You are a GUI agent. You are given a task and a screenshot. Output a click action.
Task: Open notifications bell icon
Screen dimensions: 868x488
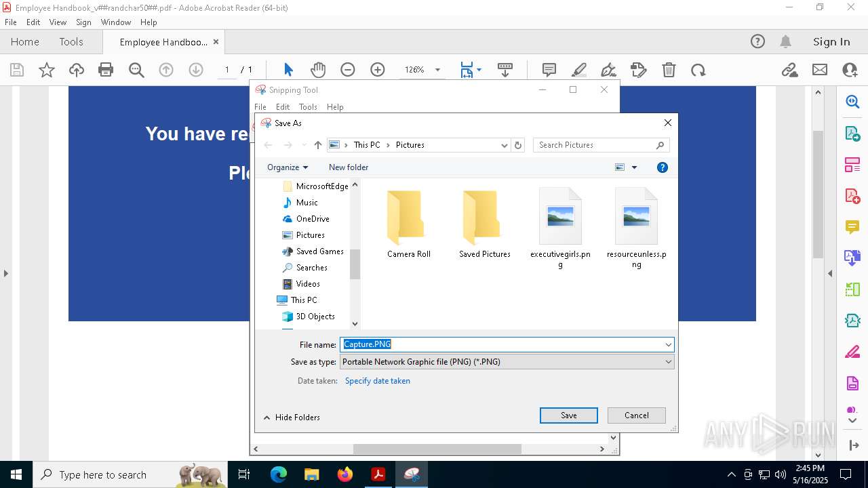(x=786, y=41)
